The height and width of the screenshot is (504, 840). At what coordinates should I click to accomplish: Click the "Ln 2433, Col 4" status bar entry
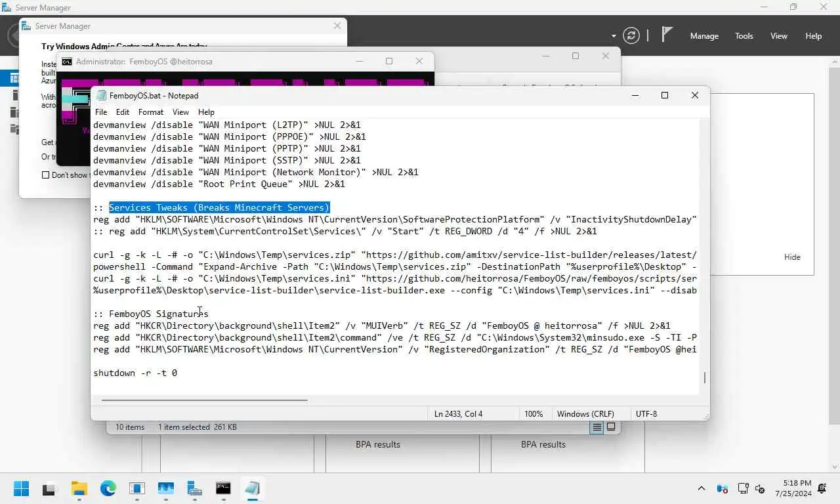click(x=458, y=414)
